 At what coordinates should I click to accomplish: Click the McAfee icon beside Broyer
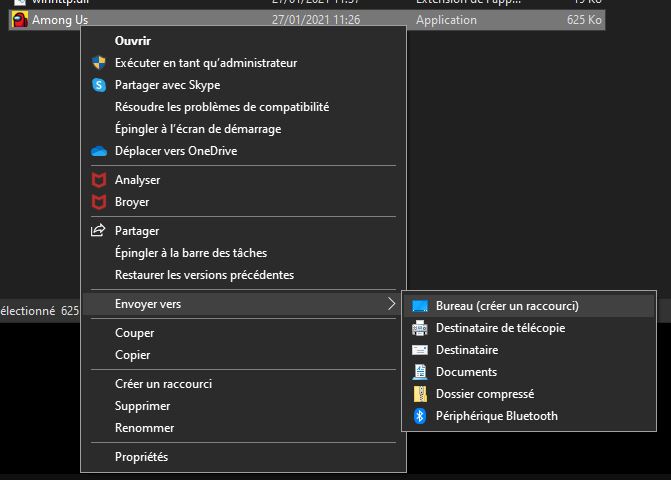[98, 202]
